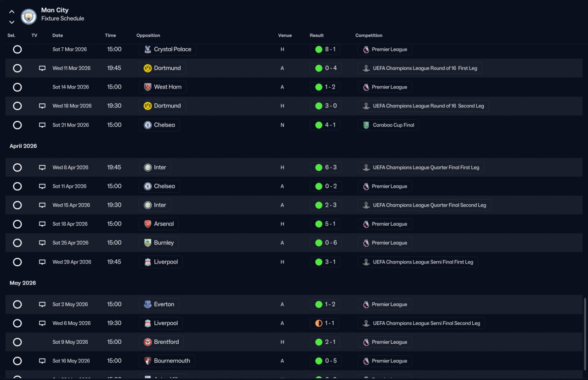Select the Carabao Cup Final fixture circle

point(17,125)
